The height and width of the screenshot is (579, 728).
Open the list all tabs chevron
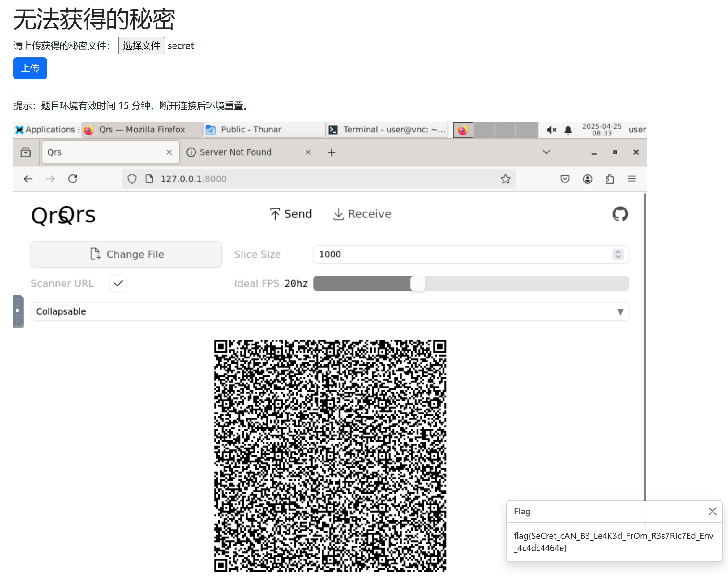546,152
